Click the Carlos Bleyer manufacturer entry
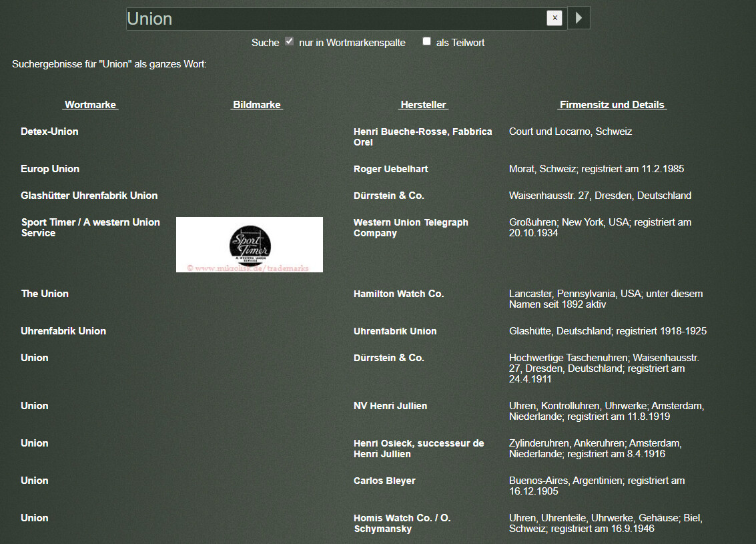Image resolution: width=756 pixels, height=544 pixels. (x=384, y=481)
